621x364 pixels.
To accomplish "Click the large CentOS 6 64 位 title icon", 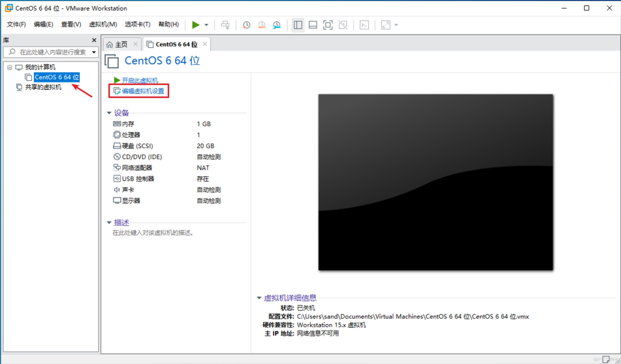I will (112, 61).
